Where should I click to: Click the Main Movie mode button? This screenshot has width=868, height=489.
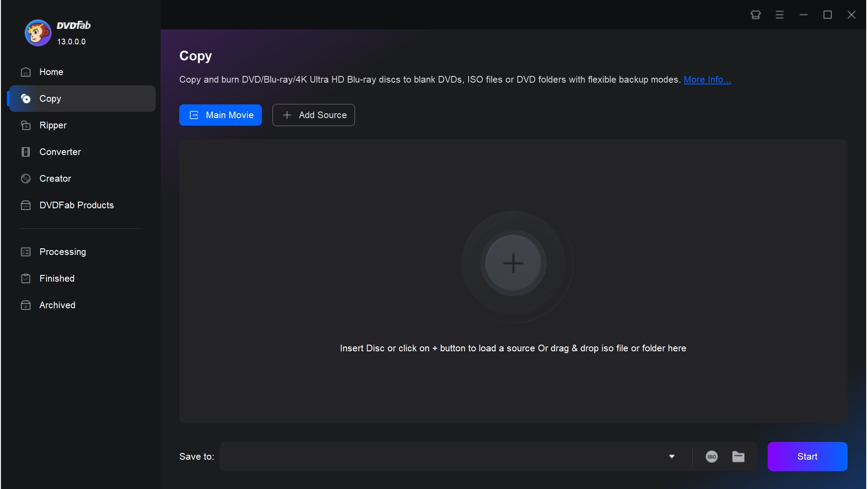pos(221,115)
